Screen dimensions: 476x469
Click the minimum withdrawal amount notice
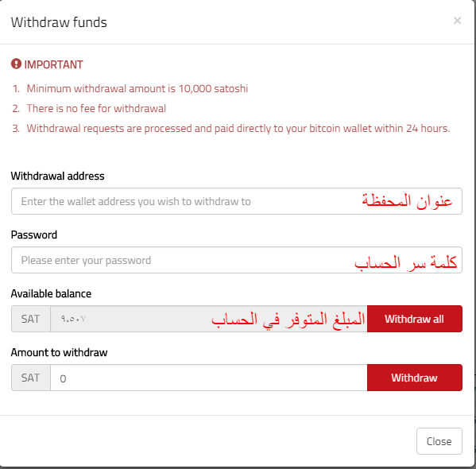click(x=137, y=88)
